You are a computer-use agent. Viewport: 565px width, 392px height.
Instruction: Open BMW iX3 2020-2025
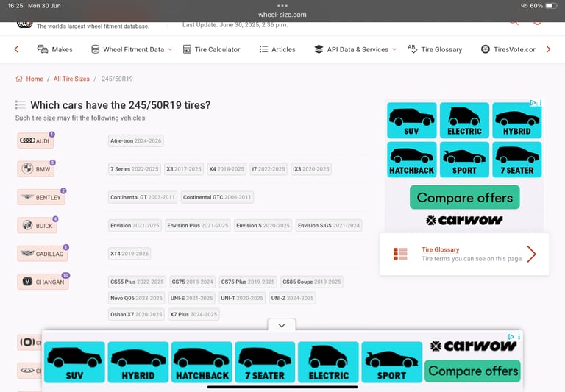[x=311, y=169]
